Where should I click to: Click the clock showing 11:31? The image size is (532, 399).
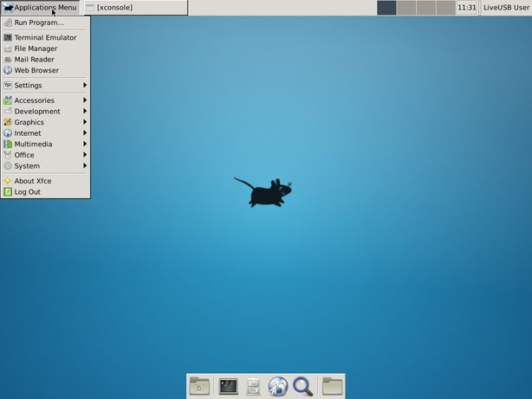click(x=466, y=8)
